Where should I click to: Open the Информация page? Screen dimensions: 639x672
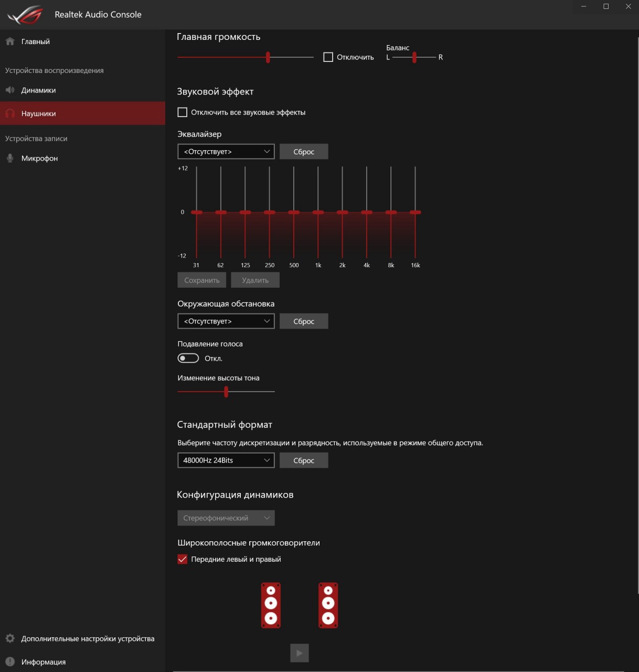pyautogui.click(x=82, y=661)
